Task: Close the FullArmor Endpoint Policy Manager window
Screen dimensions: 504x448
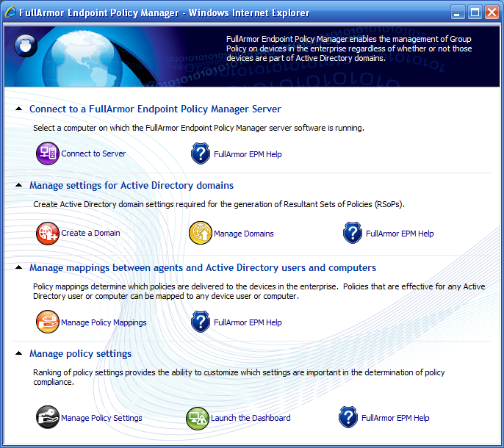Action: [x=492, y=13]
